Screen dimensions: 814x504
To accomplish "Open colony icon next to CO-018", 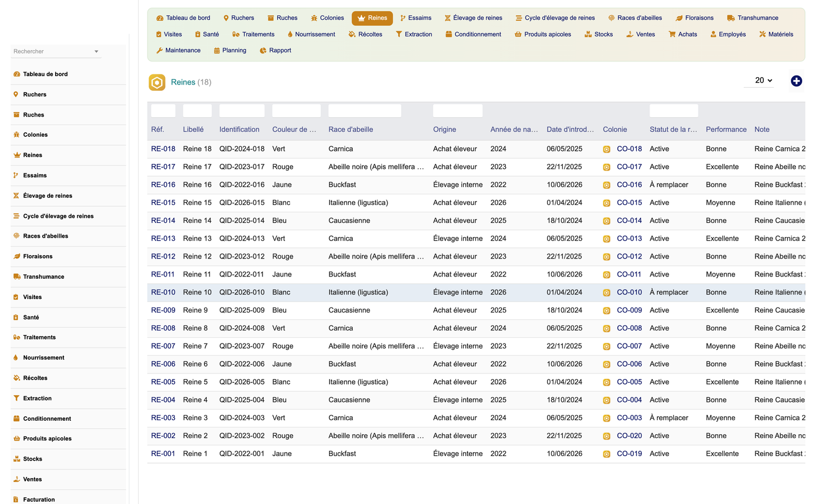I will 607,149.
